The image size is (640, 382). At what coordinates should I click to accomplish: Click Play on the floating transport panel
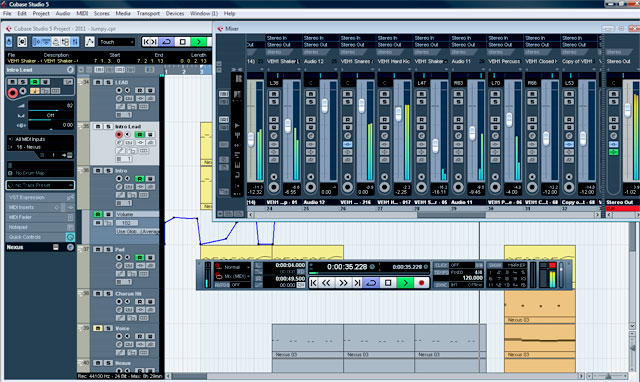coord(404,282)
